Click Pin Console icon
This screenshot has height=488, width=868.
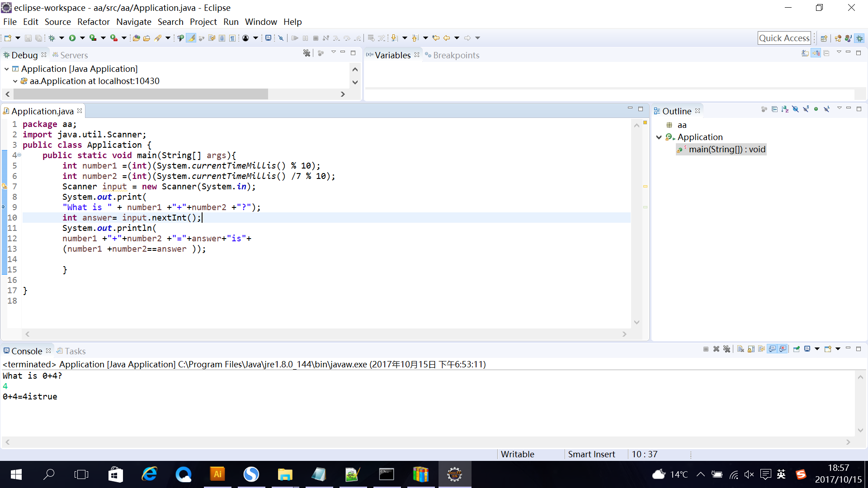click(797, 349)
